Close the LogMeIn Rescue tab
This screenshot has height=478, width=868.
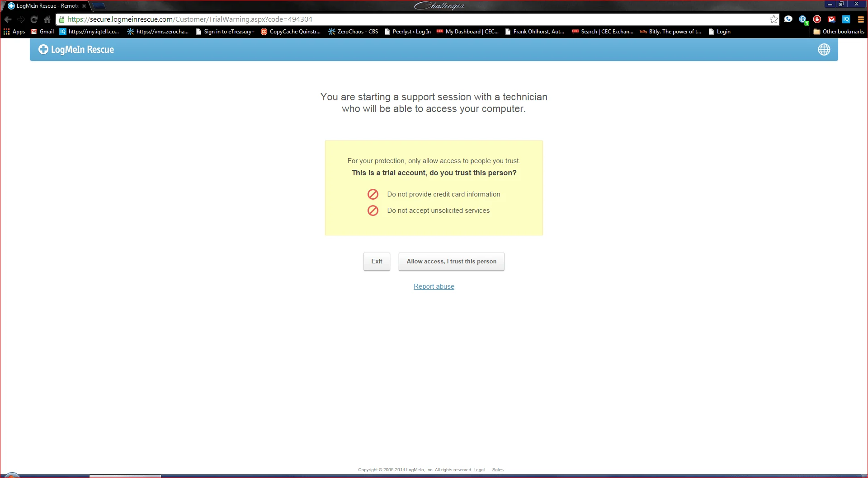[x=84, y=6]
